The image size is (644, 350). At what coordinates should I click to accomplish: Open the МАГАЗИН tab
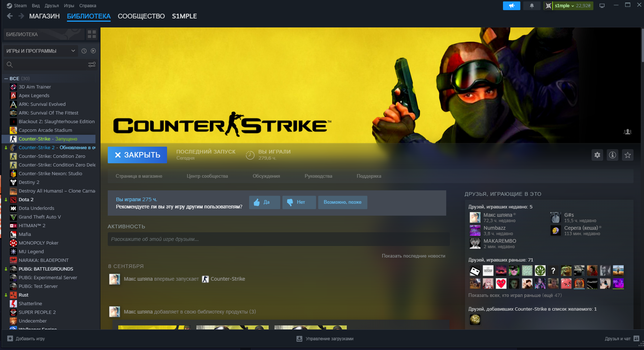(44, 16)
